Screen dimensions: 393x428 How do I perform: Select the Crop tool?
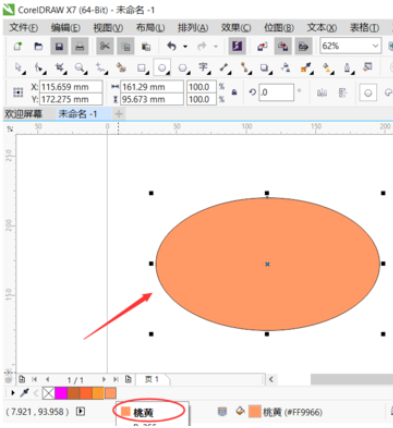tap(60, 68)
